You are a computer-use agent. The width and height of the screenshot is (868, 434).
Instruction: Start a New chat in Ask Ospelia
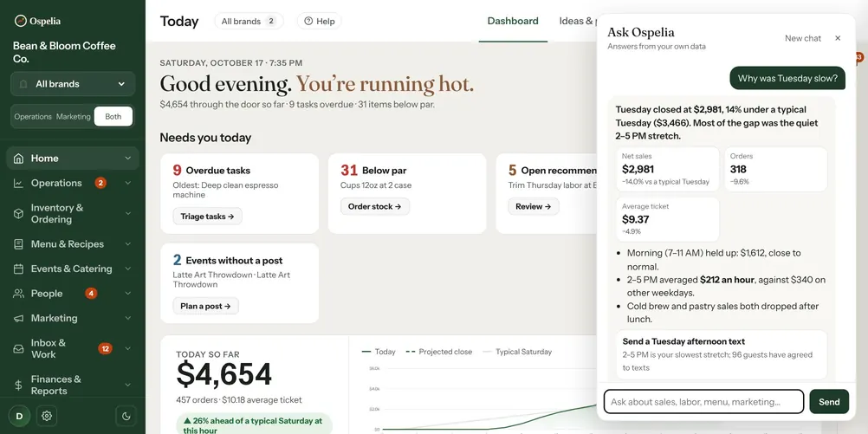(x=803, y=38)
